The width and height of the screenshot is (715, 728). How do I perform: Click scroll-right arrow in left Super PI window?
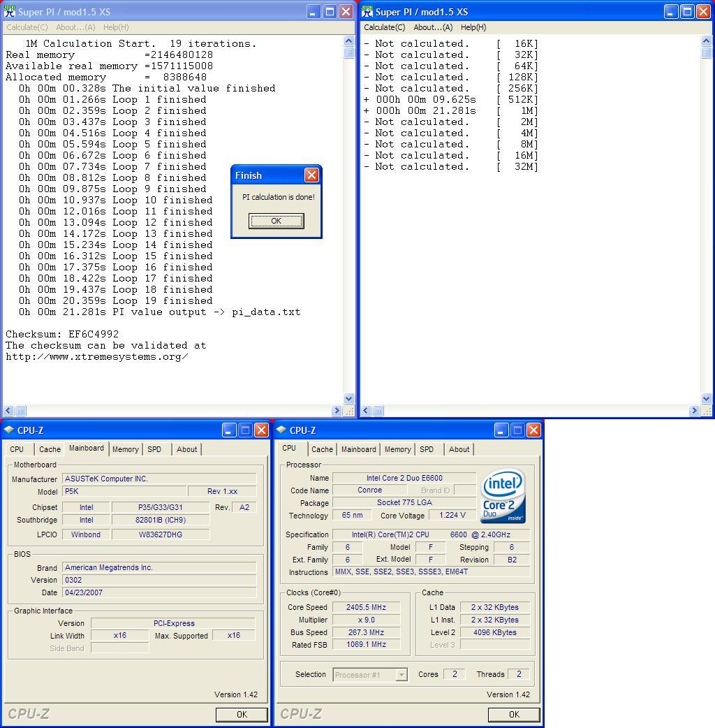(337, 410)
